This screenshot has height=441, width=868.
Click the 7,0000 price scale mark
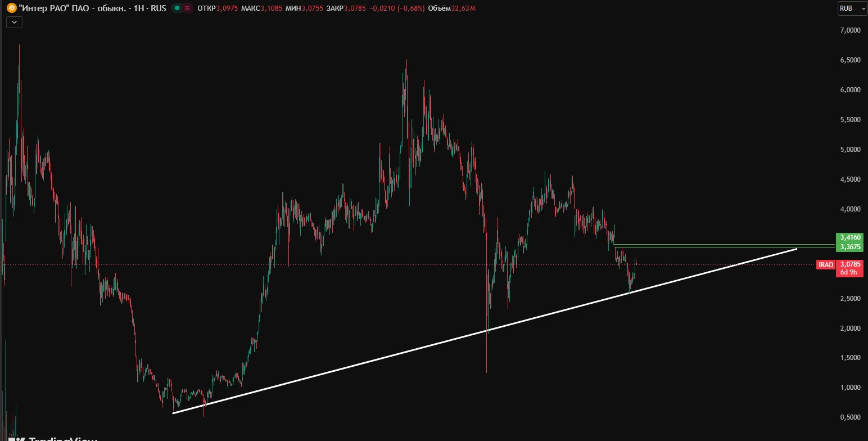click(x=851, y=30)
